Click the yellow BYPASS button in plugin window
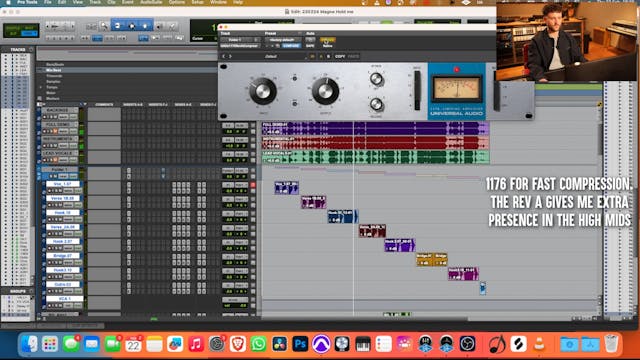Screen dimensions: 640x360 click(327, 40)
